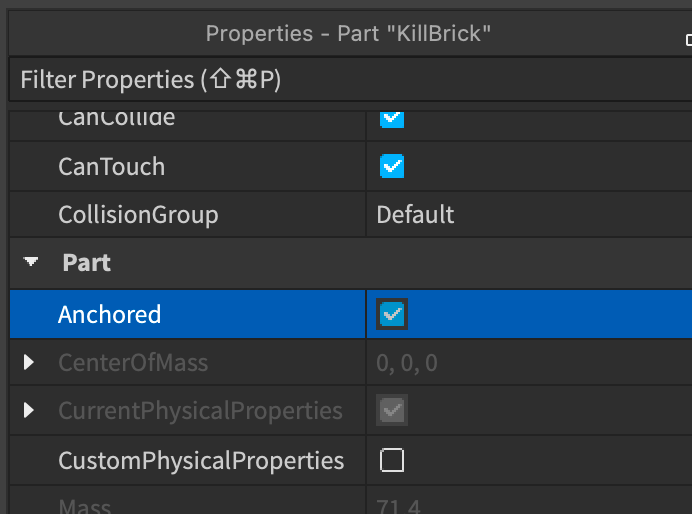This screenshot has width=692, height=514.
Task: Edit the CollisionGroup Default value
Action: click(x=415, y=215)
